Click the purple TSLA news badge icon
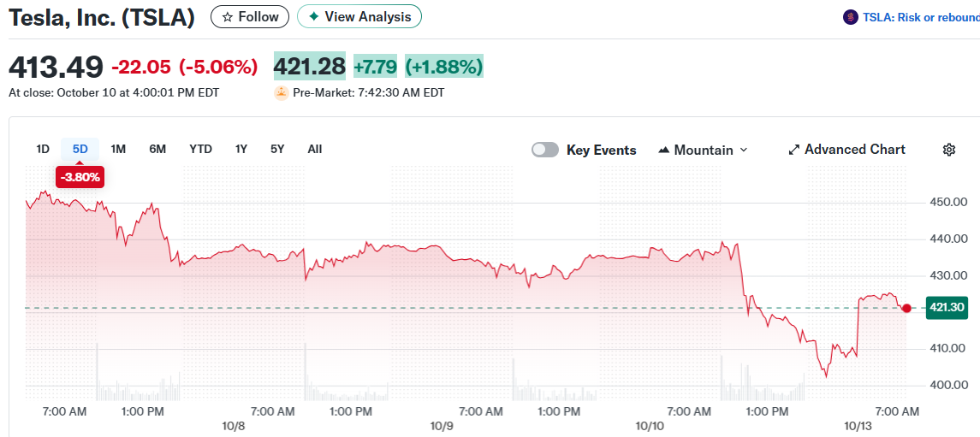980x437 pixels. [x=850, y=17]
